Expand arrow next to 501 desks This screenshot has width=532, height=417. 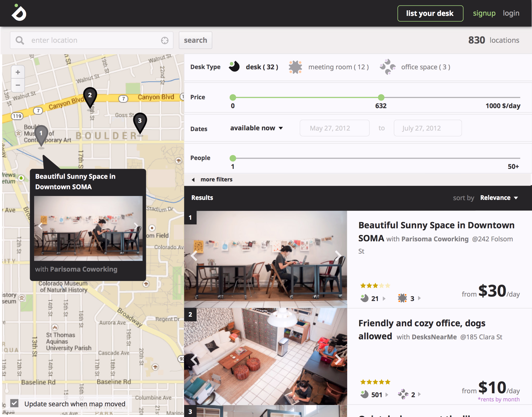click(387, 395)
